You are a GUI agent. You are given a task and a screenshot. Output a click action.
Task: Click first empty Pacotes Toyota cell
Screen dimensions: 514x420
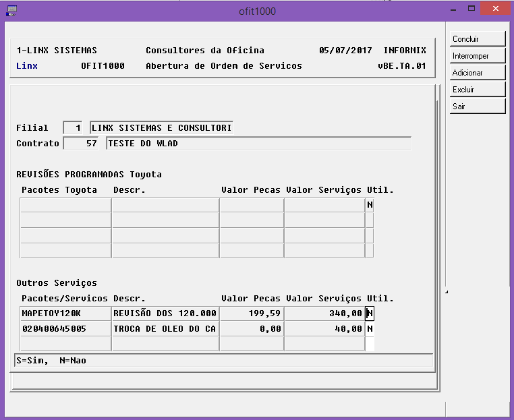pyautogui.click(x=65, y=205)
